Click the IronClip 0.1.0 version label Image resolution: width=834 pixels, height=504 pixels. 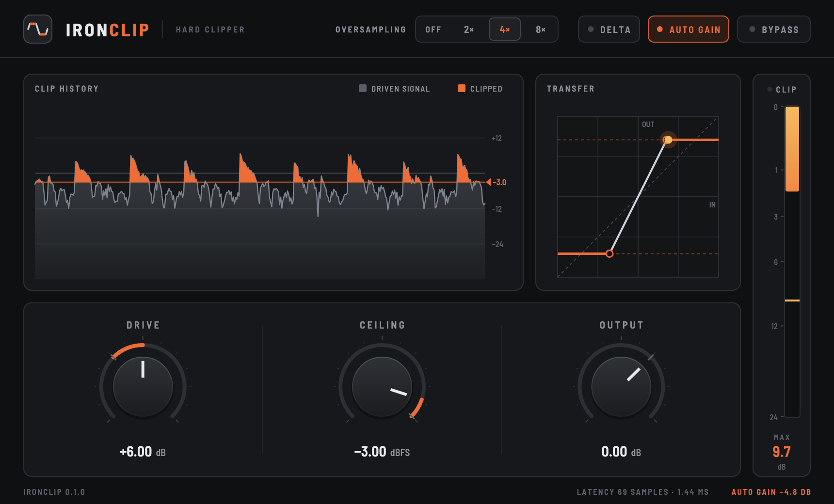point(54,492)
